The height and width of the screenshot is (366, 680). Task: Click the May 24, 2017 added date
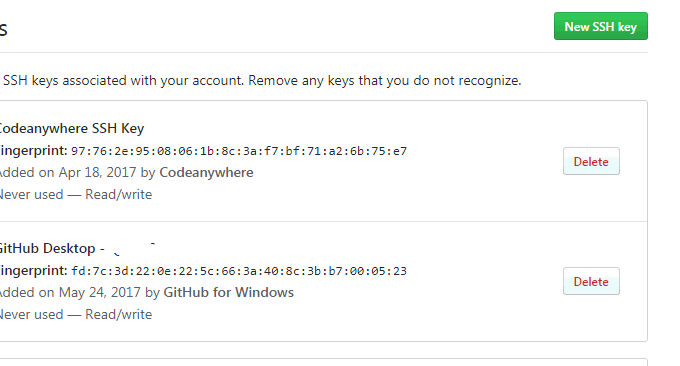100,293
